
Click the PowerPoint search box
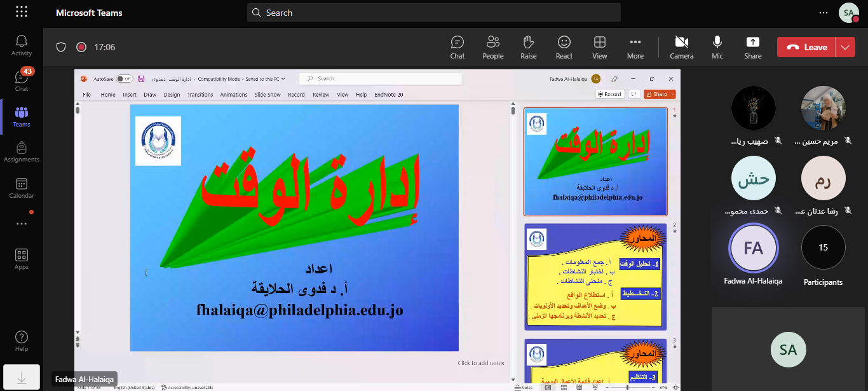pyautogui.click(x=381, y=79)
